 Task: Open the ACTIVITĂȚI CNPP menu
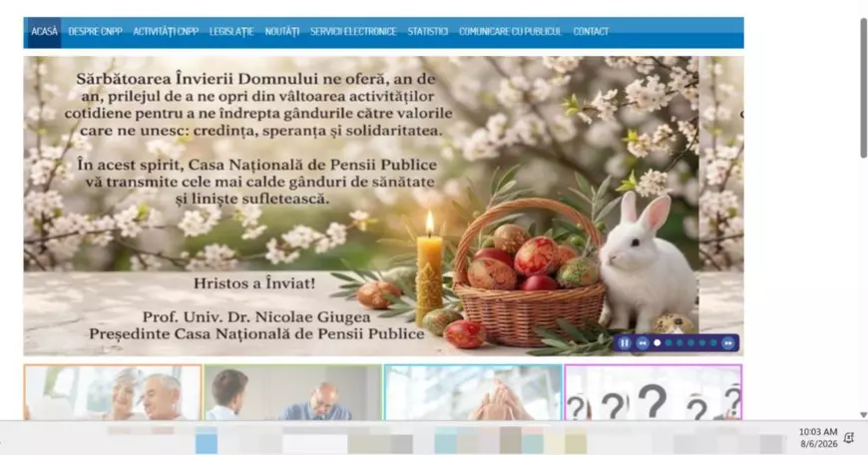[x=166, y=32]
